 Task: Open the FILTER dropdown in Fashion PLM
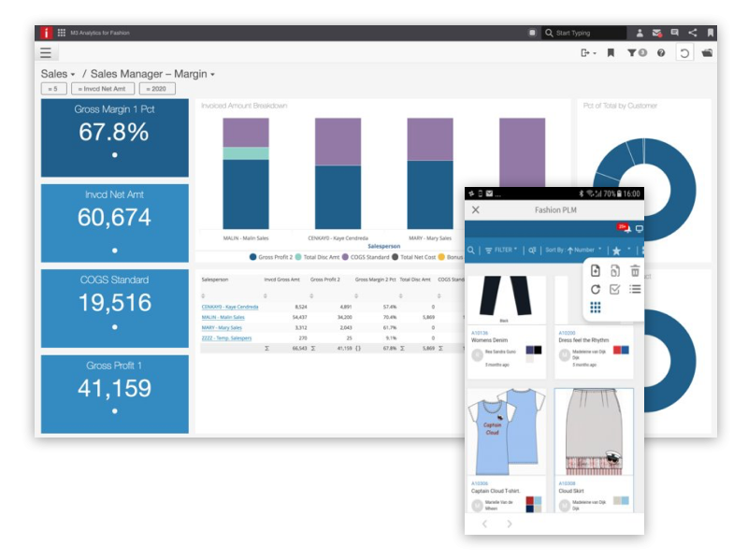coord(501,250)
